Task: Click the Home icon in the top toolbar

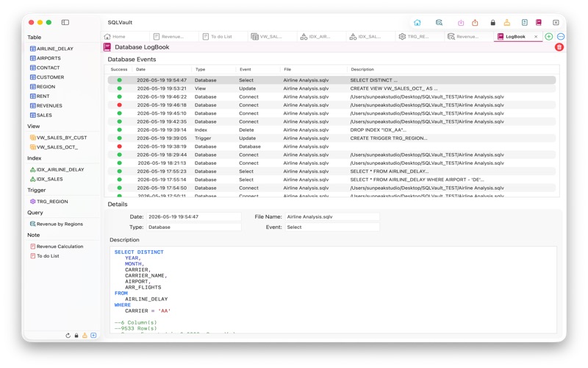Action: coord(417,23)
